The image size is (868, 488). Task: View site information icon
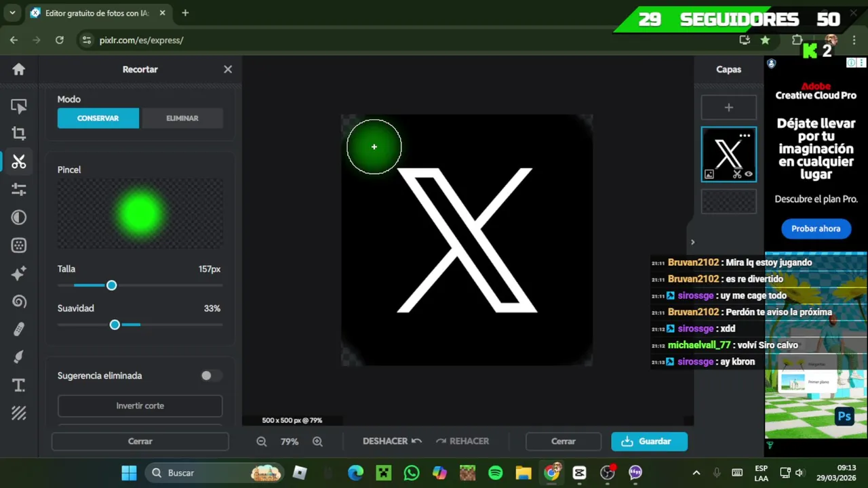point(86,40)
